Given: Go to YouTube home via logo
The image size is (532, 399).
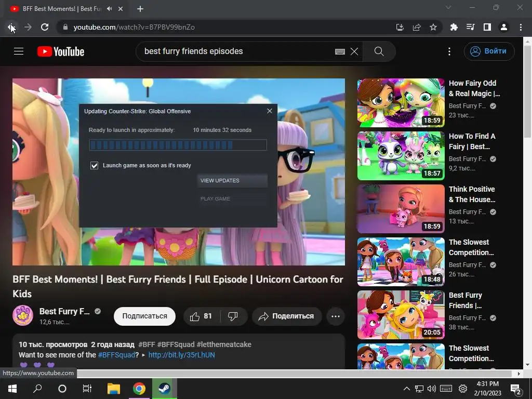Looking at the screenshot, I should pyautogui.click(x=61, y=51).
